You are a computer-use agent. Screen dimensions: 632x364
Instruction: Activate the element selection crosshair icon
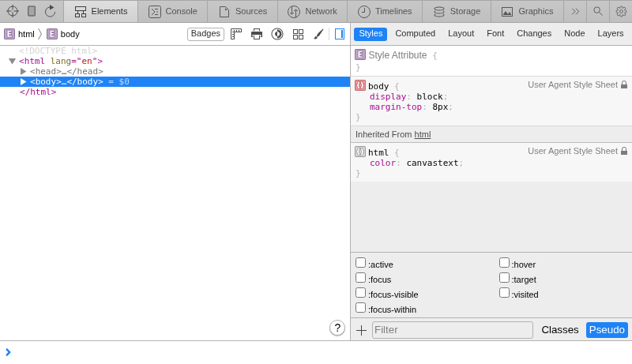[13, 11]
